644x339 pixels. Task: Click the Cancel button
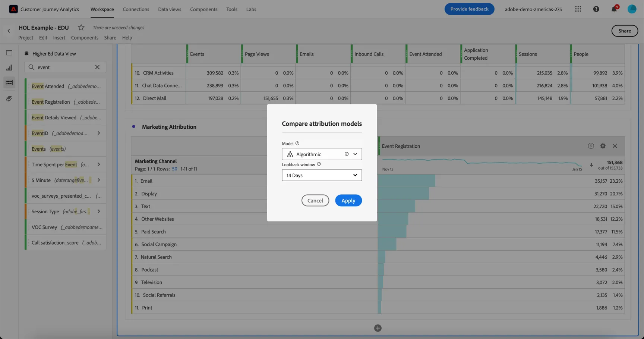(315, 201)
